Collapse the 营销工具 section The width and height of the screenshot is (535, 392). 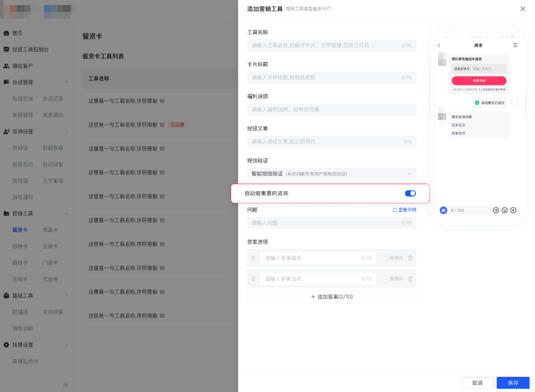67,213
